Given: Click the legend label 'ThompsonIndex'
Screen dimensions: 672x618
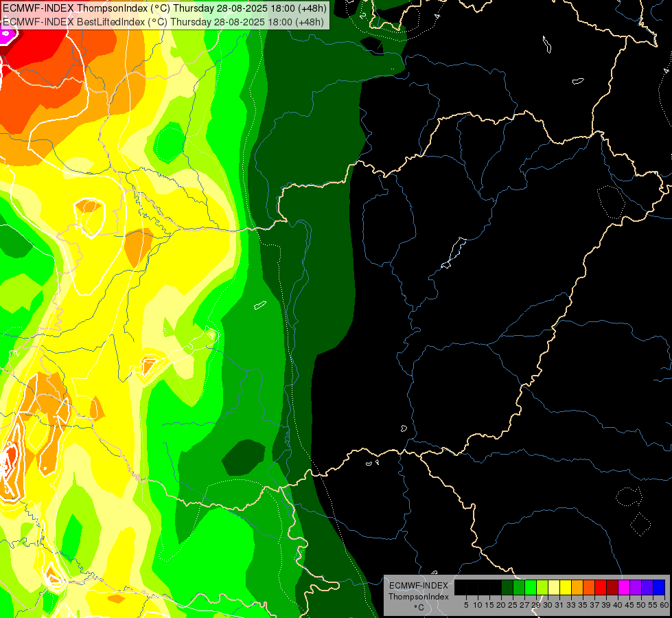Looking at the screenshot, I should click(419, 597).
